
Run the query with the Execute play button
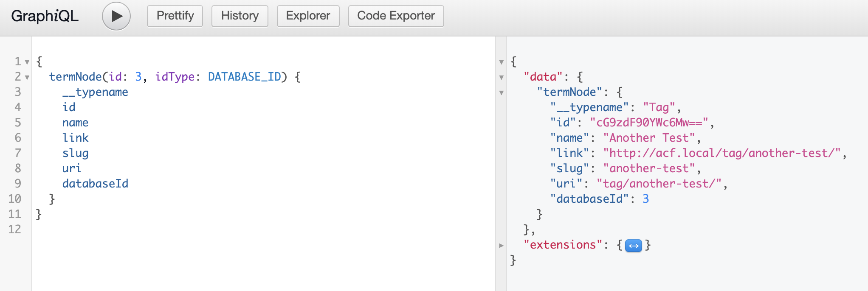[116, 16]
